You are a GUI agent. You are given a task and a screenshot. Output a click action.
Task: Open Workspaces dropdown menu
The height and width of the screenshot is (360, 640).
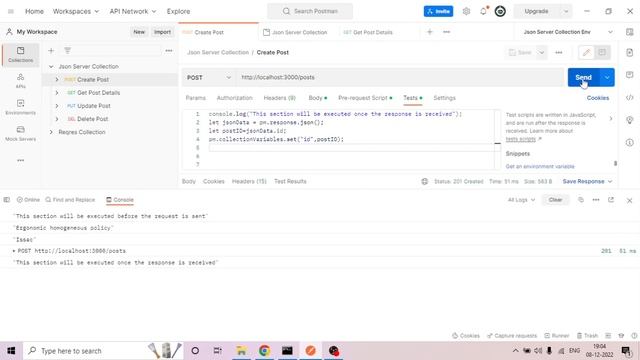[x=76, y=11]
